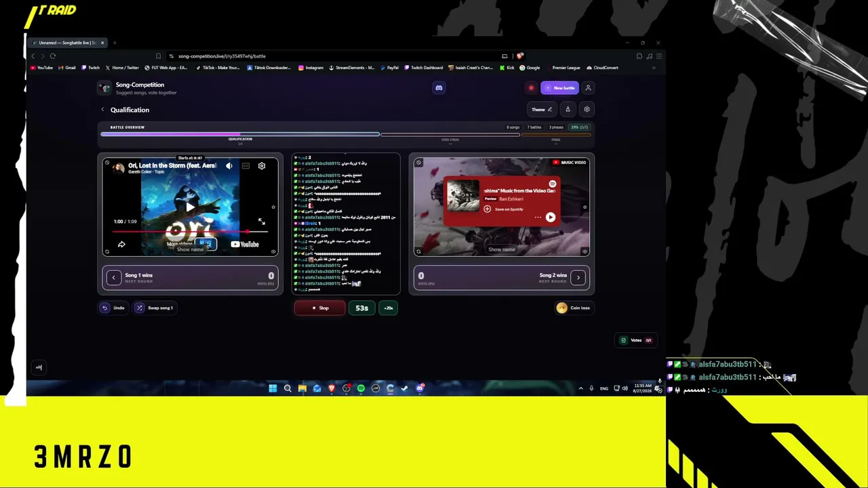Start a New battle
Screen dimensions: 868x488
coord(559,88)
